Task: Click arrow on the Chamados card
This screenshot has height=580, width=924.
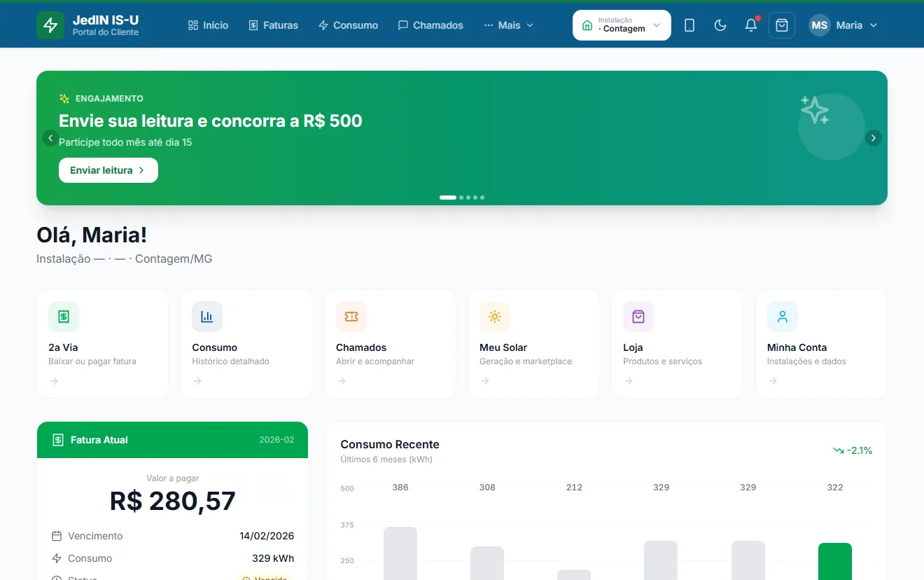Action: 342,381
